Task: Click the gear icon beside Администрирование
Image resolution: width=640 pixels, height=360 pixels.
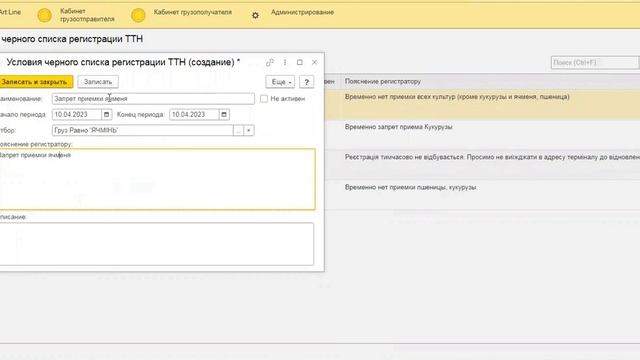Action: click(255, 16)
